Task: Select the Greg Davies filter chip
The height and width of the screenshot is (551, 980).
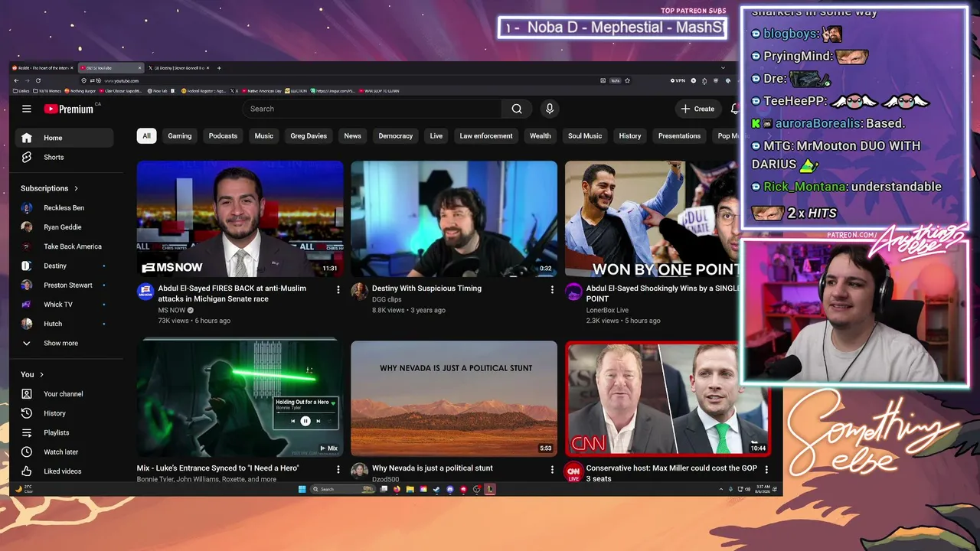Action: pyautogui.click(x=309, y=136)
